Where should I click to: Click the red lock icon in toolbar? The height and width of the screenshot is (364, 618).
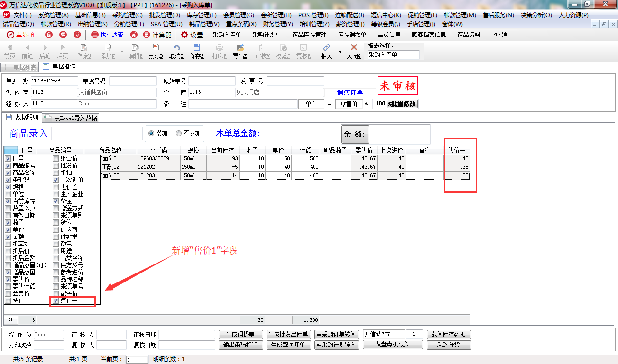tap(48, 35)
